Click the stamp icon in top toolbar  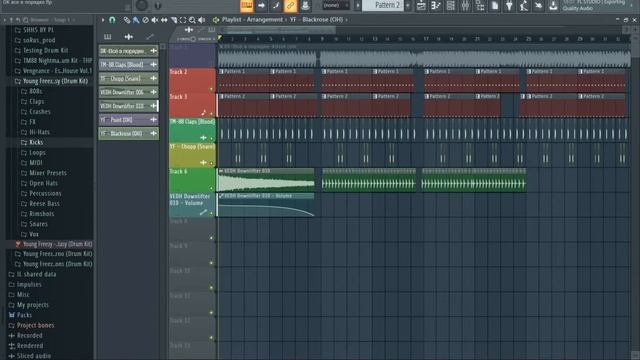click(305, 5)
